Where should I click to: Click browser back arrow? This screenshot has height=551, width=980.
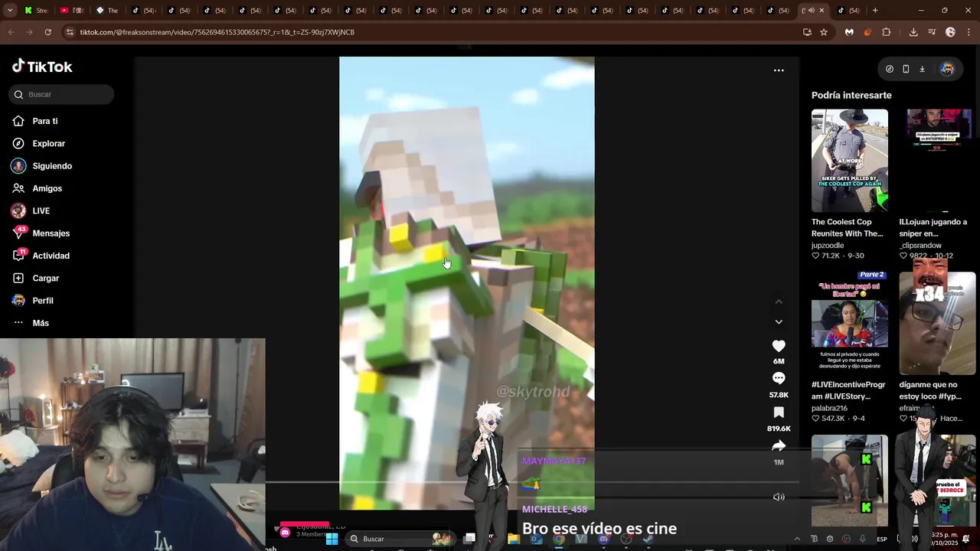pyautogui.click(x=11, y=32)
